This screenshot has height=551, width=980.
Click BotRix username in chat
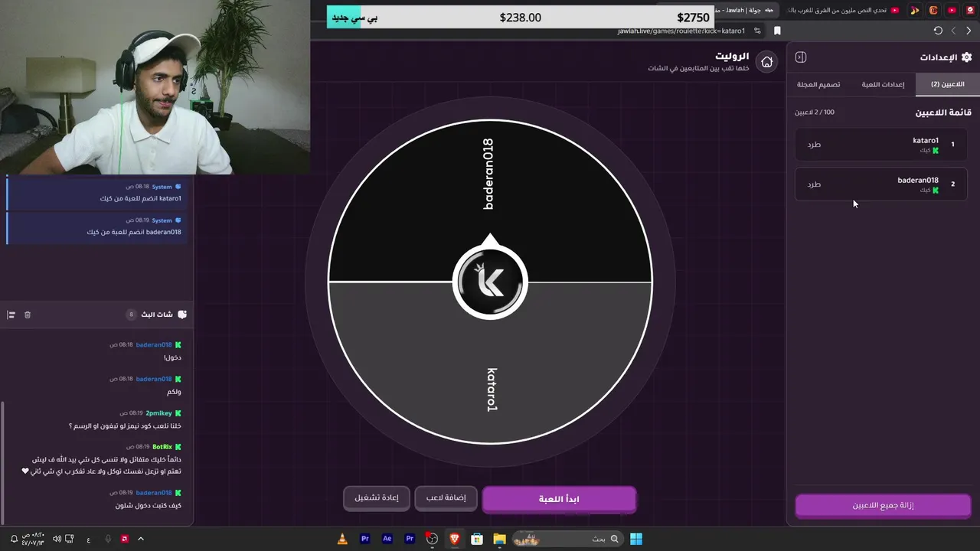(162, 446)
